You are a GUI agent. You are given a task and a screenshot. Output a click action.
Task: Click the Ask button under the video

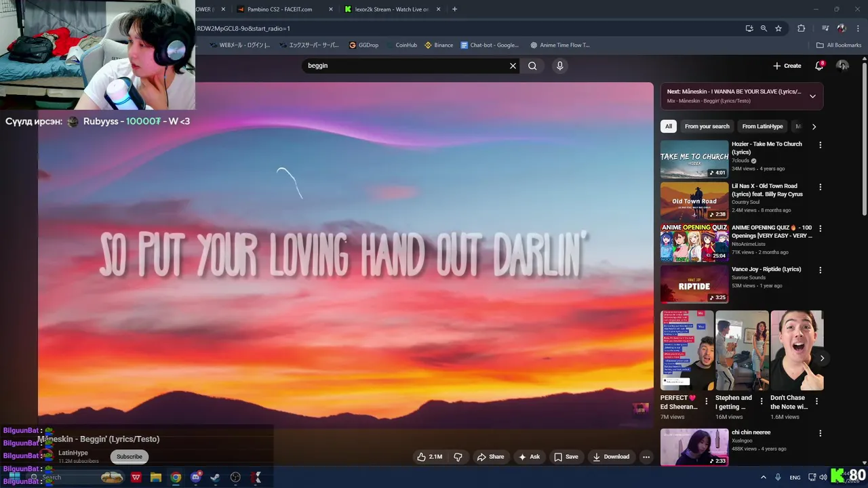coord(529,457)
